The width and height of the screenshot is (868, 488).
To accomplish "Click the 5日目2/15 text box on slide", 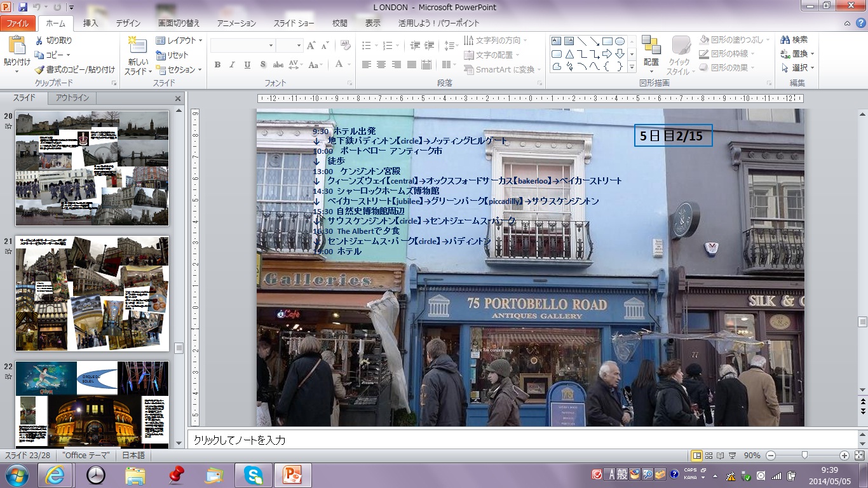I will point(673,135).
